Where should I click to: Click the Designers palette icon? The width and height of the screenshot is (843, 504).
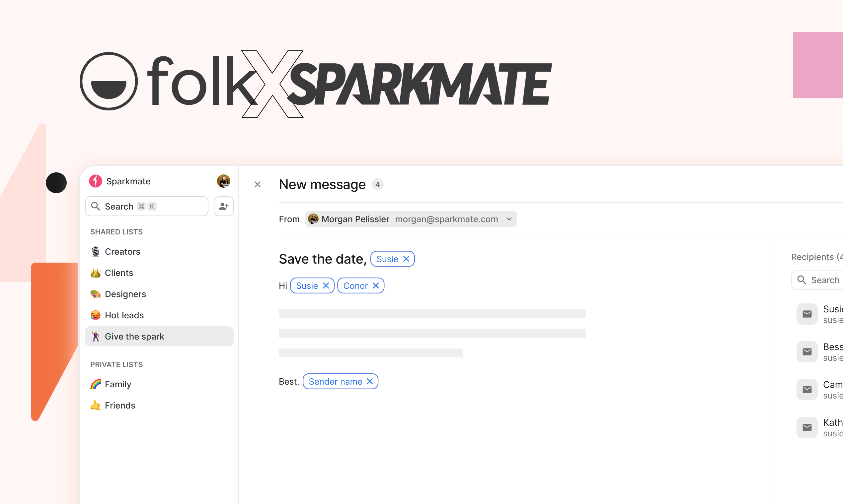pyautogui.click(x=96, y=294)
